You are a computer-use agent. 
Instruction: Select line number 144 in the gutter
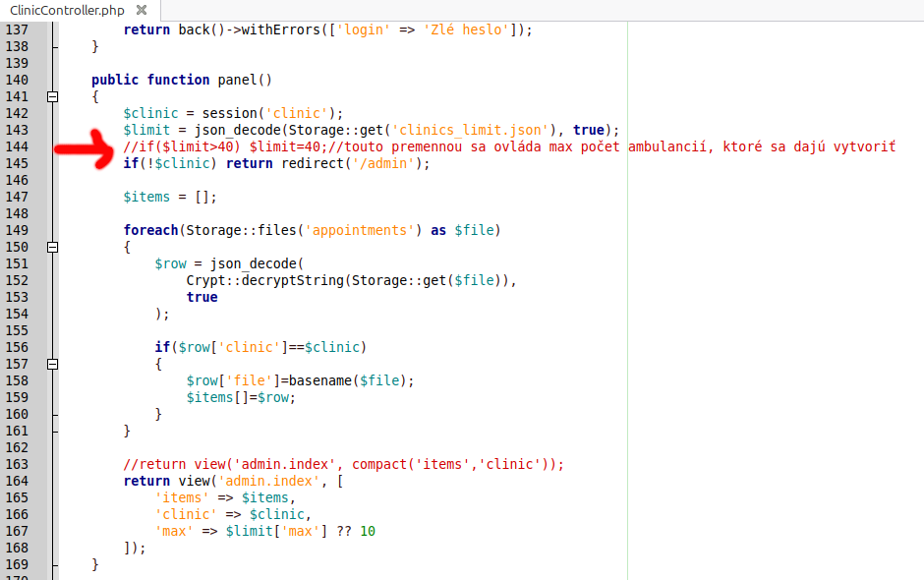pyautogui.click(x=18, y=146)
